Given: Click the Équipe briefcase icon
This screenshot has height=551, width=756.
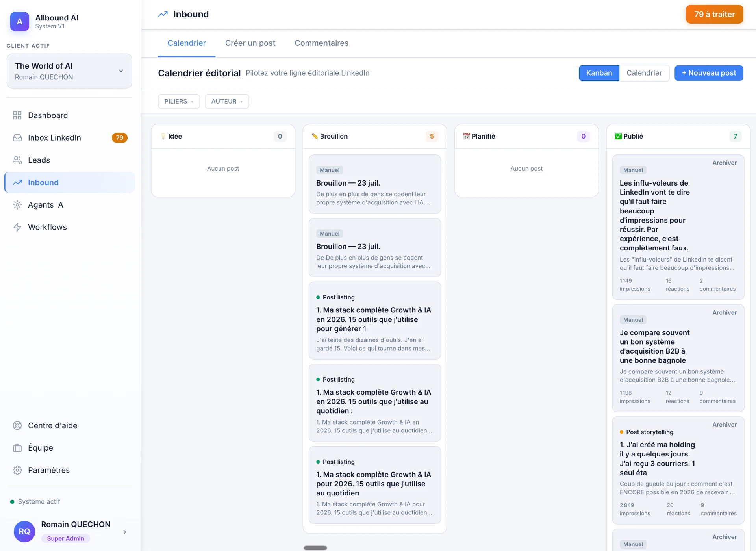Looking at the screenshot, I should [x=17, y=448].
